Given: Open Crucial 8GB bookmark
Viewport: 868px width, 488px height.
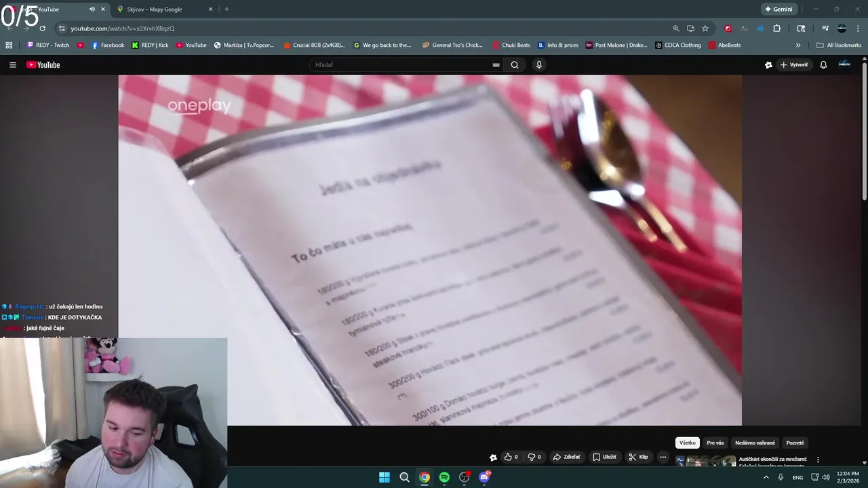Looking at the screenshot, I should tap(314, 45).
